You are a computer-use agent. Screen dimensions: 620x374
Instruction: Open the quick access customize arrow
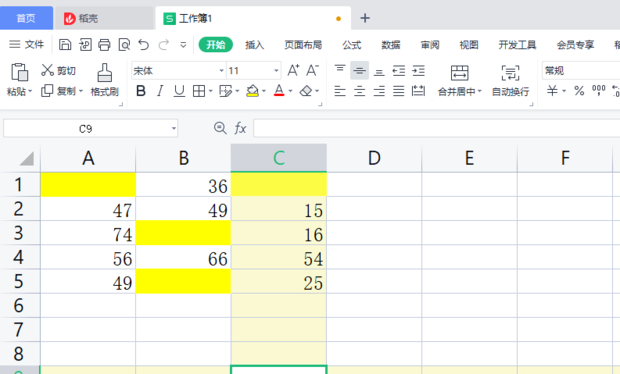click(x=183, y=45)
